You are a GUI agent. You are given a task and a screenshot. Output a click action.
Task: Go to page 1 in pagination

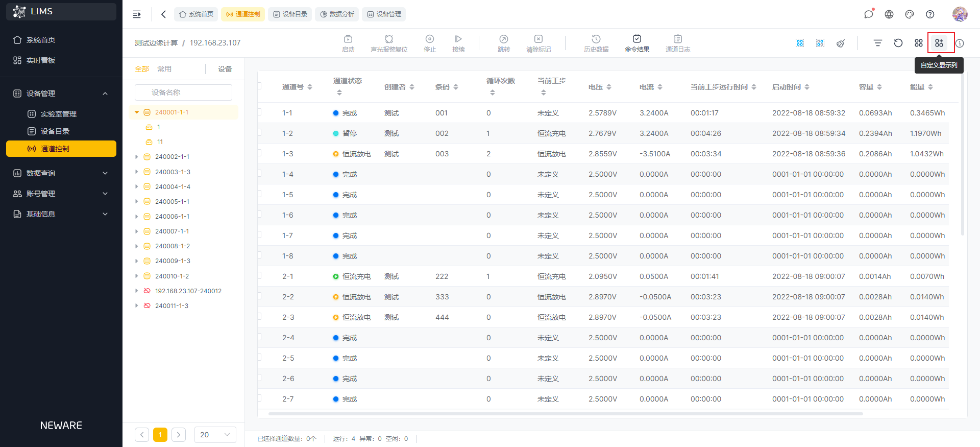click(160, 435)
